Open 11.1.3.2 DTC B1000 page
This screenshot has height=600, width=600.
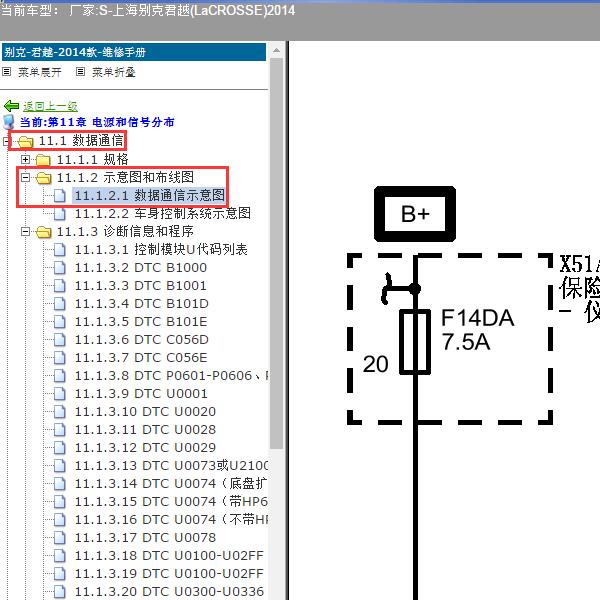click(141, 267)
